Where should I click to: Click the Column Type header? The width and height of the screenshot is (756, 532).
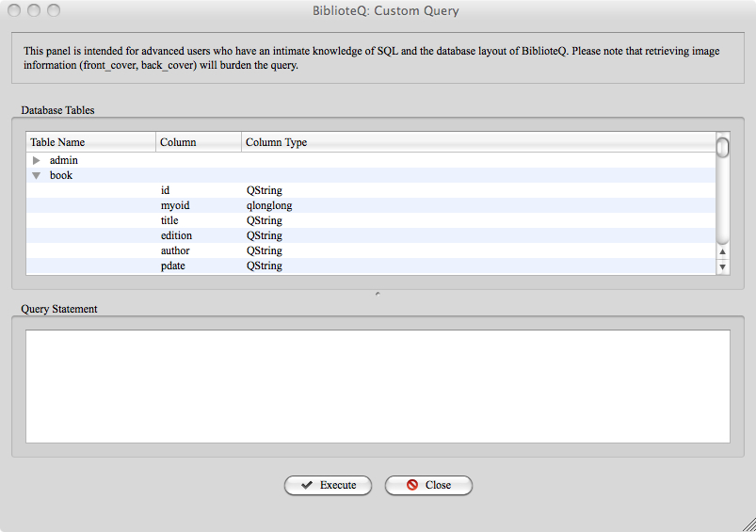tap(479, 142)
